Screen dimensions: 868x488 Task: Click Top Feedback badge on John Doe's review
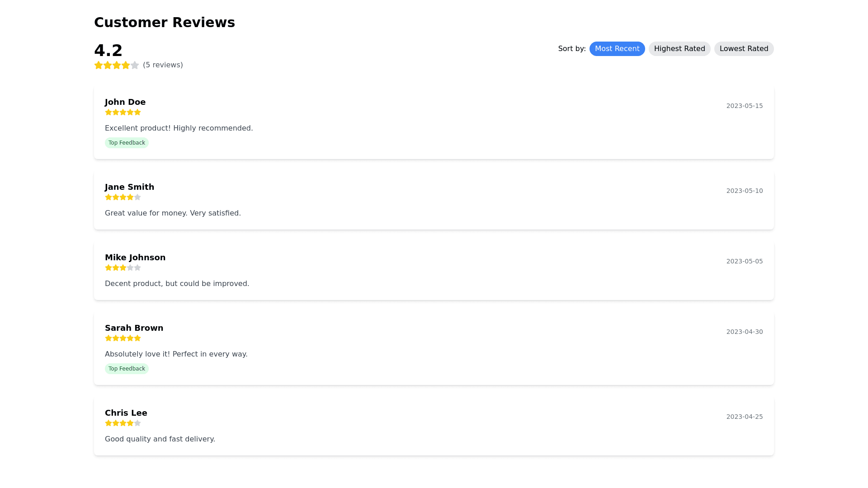point(127,143)
